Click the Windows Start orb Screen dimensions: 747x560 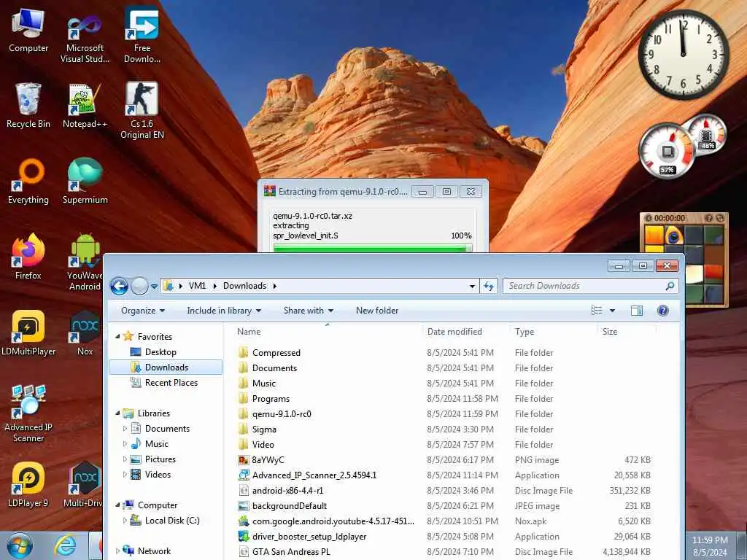[x=20, y=545]
